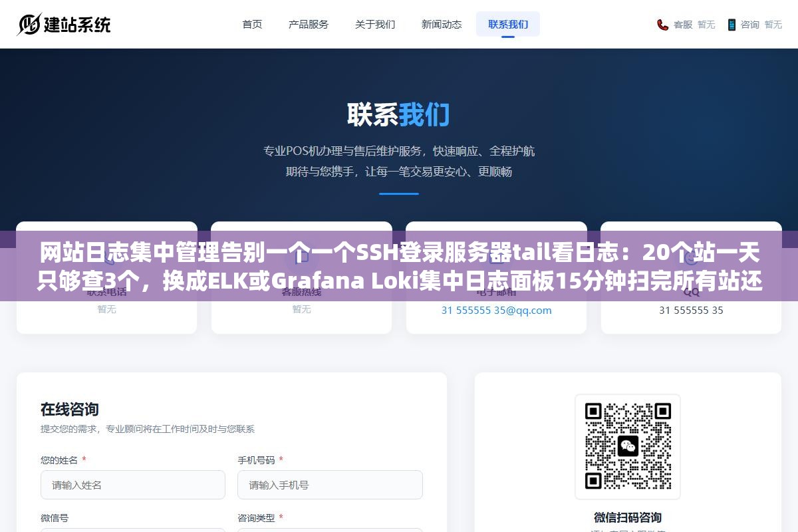This screenshot has width=798, height=532.
Task: Open the 产品服务 menu item
Action: 309,24
